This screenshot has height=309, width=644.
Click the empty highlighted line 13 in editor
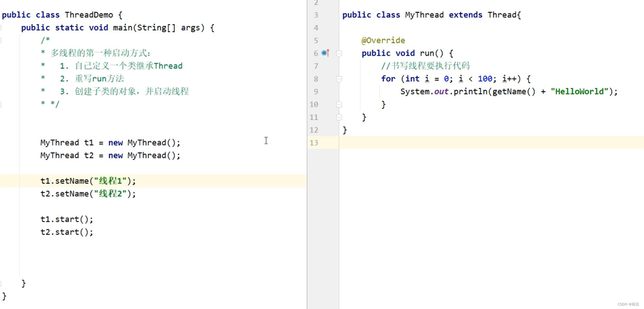point(491,143)
